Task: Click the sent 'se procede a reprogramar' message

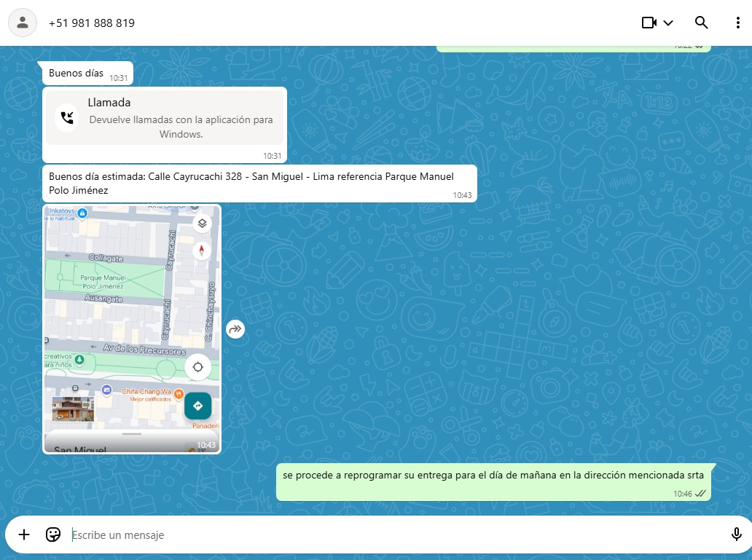Action: pyautogui.click(x=493, y=476)
